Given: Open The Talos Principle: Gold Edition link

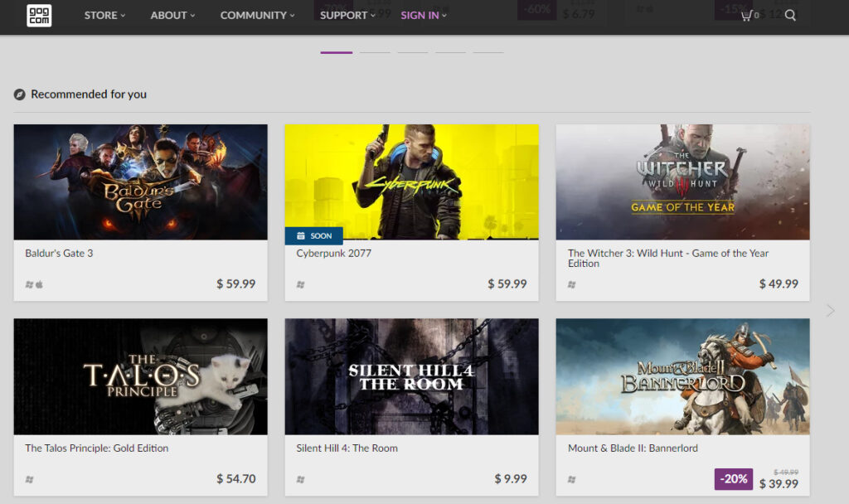Looking at the screenshot, I should (x=96, y=448).
